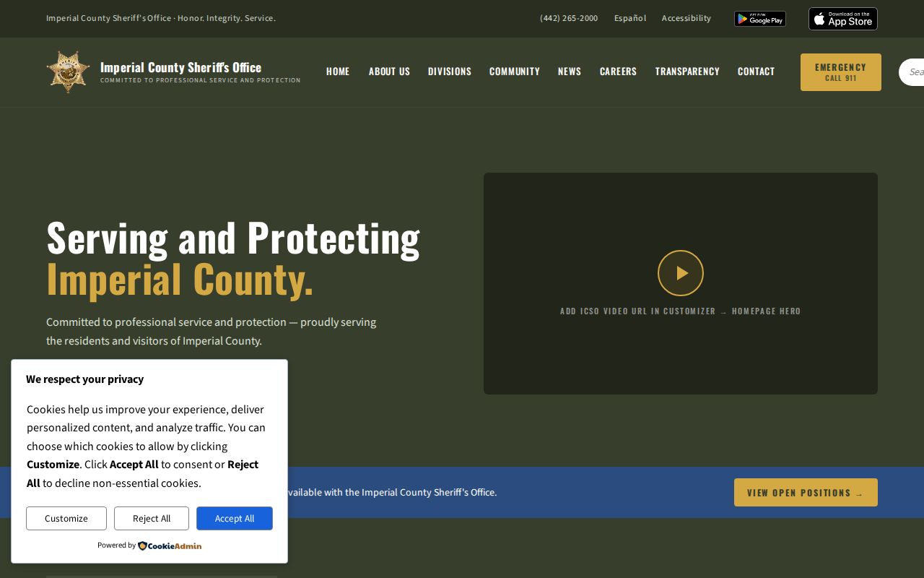This screenshot has height=578, width=924.
Task: Open the Home menu item
Action: click(x=338, y=72)
